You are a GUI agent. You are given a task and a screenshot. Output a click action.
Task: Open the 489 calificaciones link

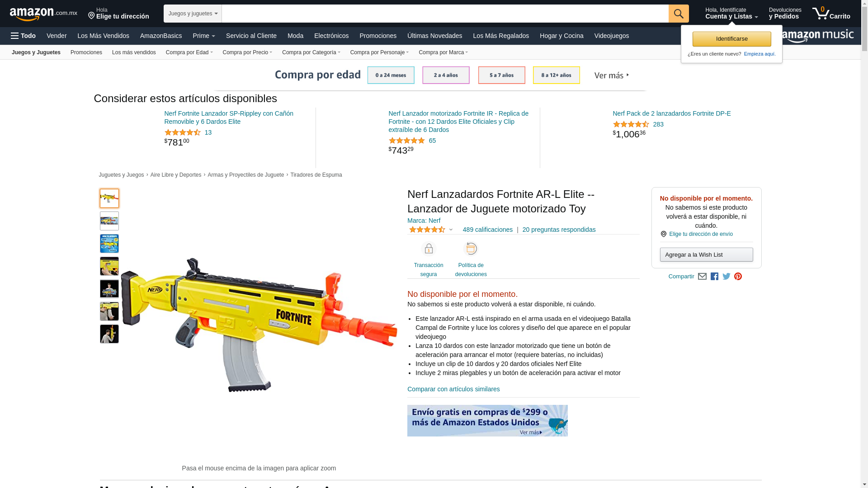pyautogui.click(x=487, y=230)
